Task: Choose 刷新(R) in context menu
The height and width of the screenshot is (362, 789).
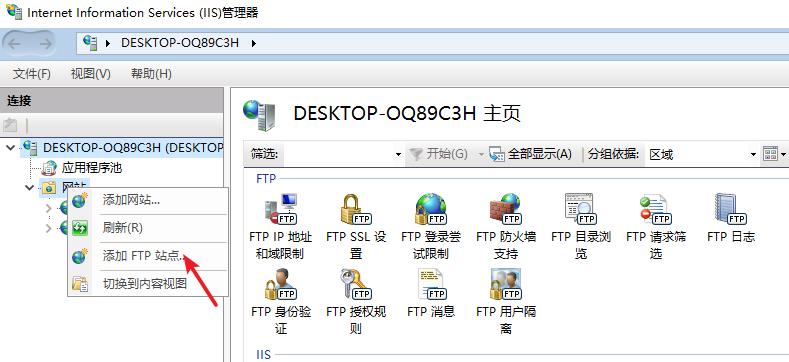Action: (147, 228)
